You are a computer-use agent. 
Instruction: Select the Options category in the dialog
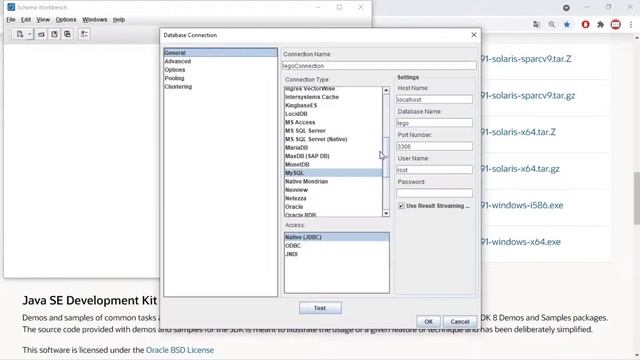tap(220, 70)
